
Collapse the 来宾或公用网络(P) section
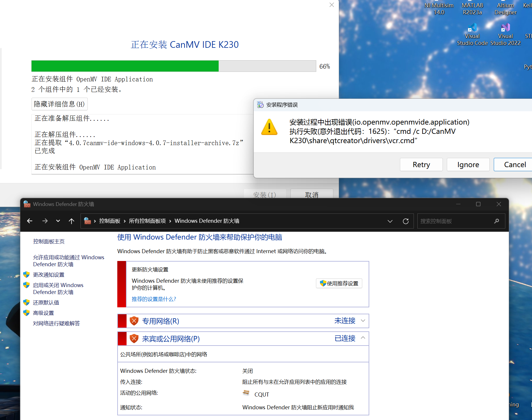click(363, 338)
